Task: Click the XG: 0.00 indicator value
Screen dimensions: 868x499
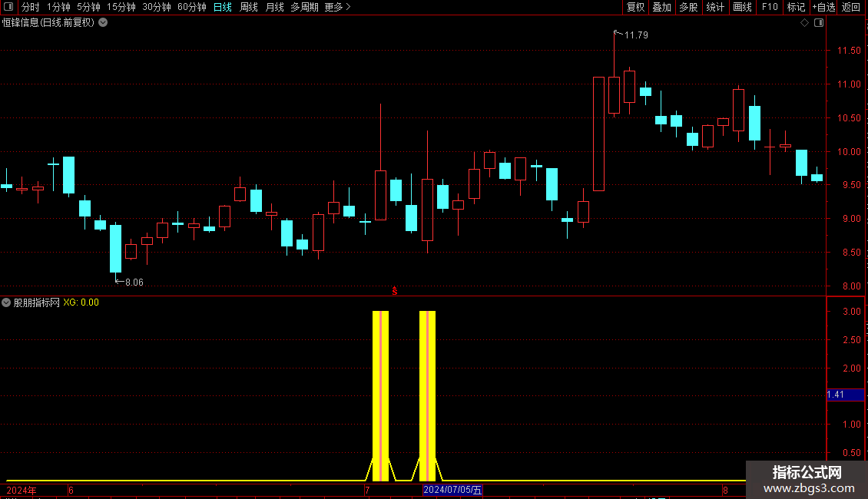Action: (81, 302)
